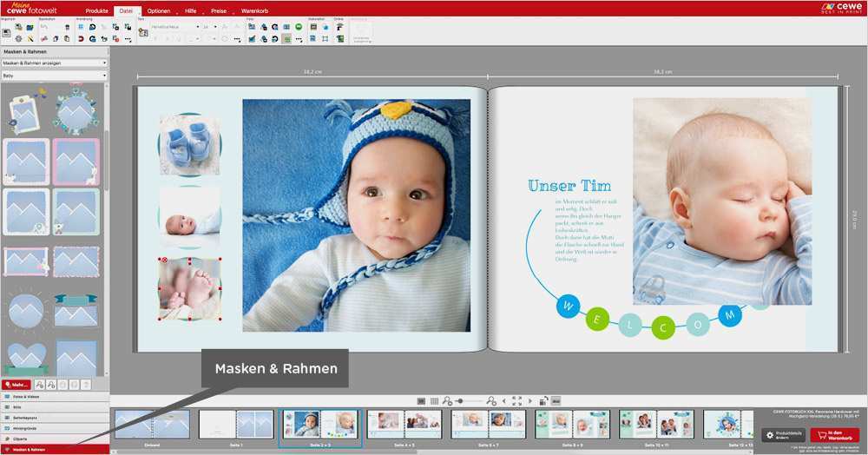Open 'Fotos & Videos' panel section

point(54,397)
